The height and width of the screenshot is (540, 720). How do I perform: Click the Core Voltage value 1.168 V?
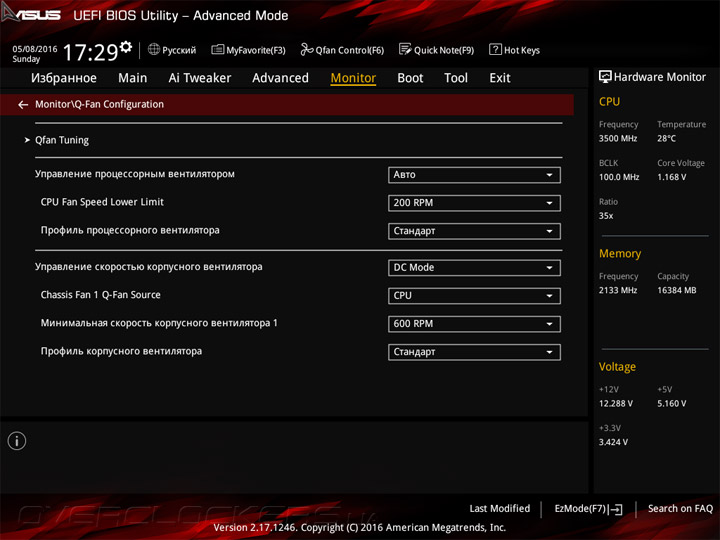(x=672, y=177)
